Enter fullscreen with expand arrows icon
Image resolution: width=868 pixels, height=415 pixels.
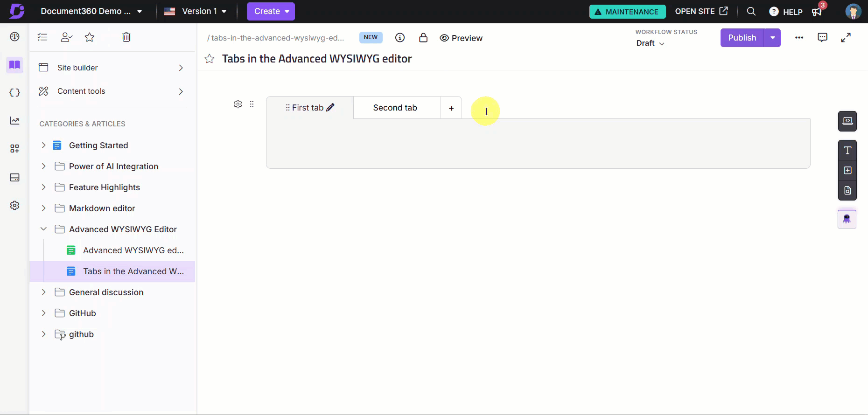pos(846,38)
